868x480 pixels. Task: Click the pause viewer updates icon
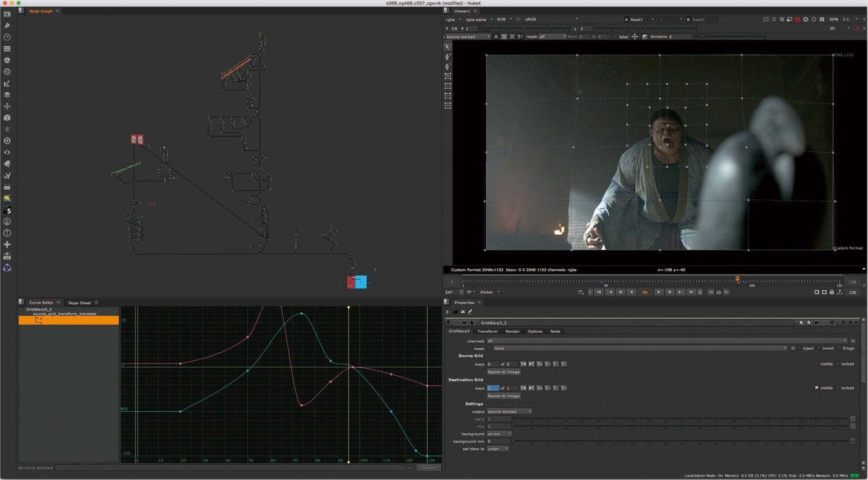click(x=822, y=19)
